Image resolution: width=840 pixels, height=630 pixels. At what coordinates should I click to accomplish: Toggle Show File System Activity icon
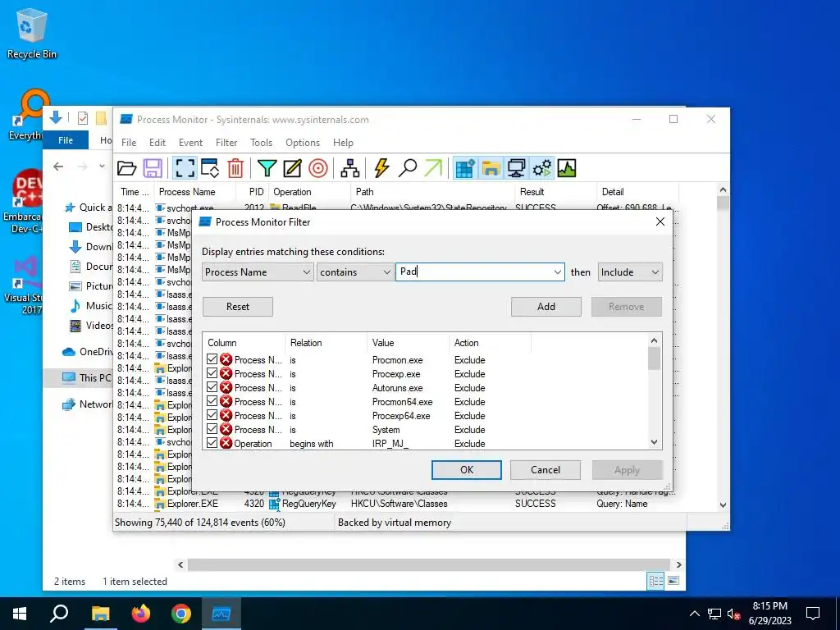point(491,168)
